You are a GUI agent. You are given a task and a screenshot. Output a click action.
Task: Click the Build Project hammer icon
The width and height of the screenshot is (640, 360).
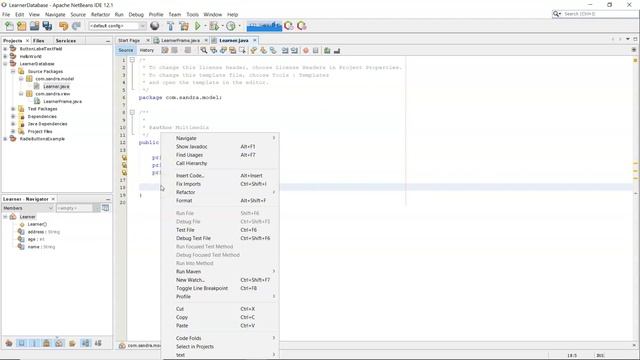pos(171,26)
